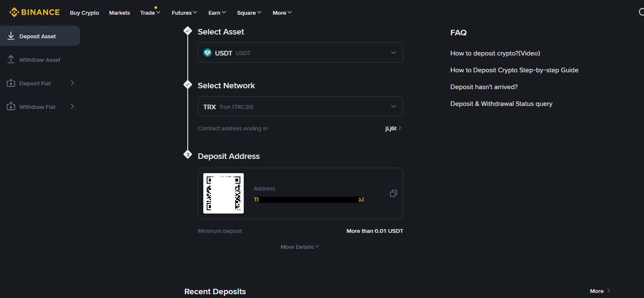Click the Deposit Fiat sidebar icon
644x298 pixels.
pos(11,83)
